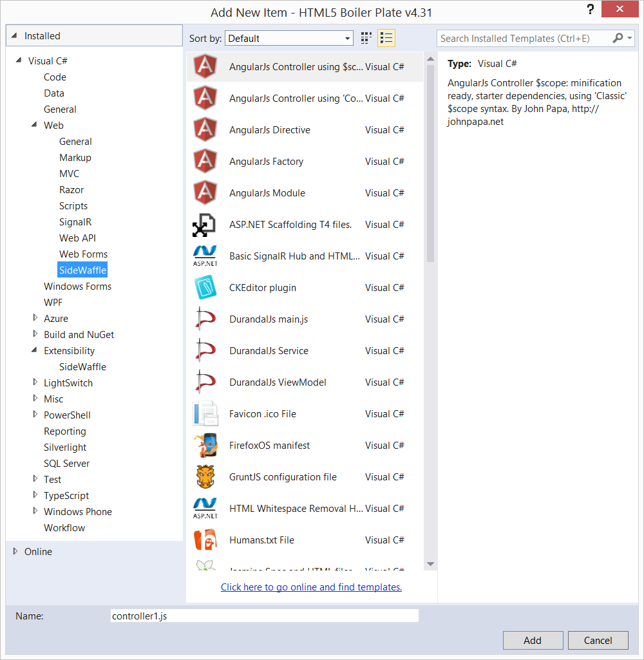Select the Web API category
Viewport: 644px width, 660px height.
pyautogui.click(x=77, y=238)
